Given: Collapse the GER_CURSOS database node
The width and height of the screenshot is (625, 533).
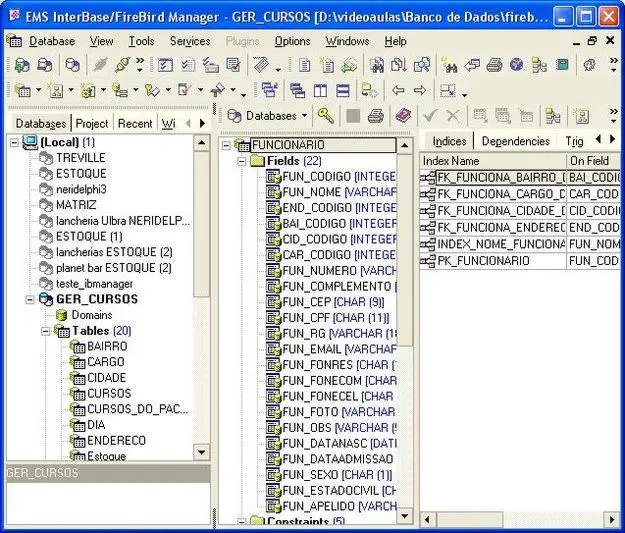Looking at the screenshot, I should (x=29, y=299).
